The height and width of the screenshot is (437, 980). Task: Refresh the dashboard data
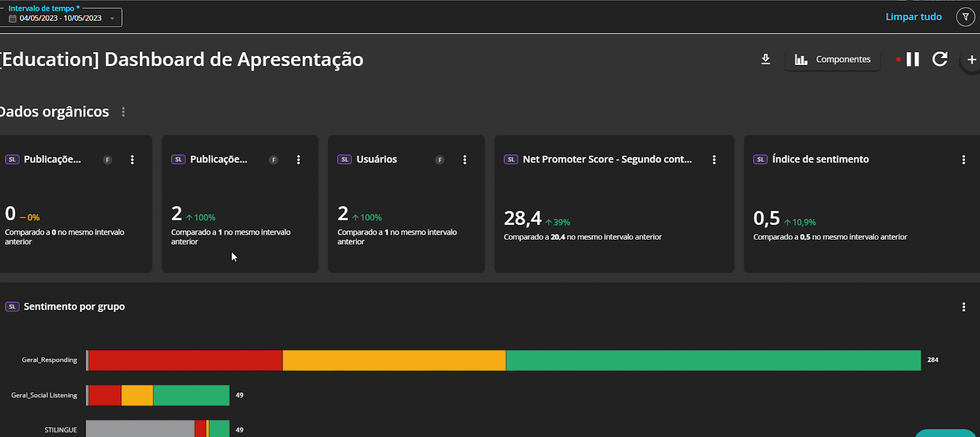tap(940, 59)
